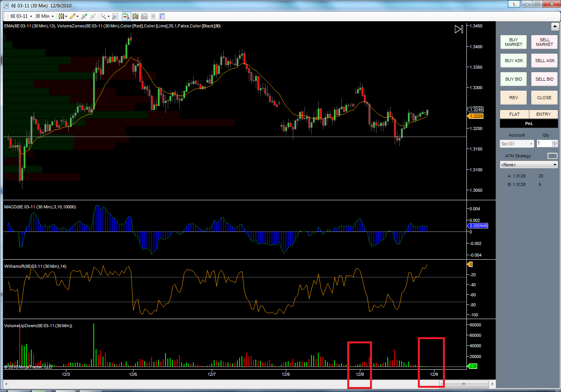Screen dimensions: 561x392
Task: Click the scrollbar right arrow
Action: [x=492, y=384]
